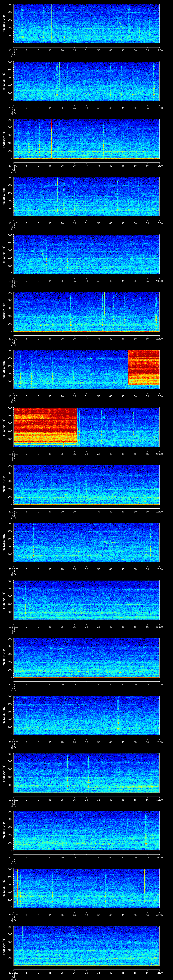This screenshot has height=980, width=173.
Task: Open the spectrogram panel starting at 20:19:00
Action: tap(86, 197)
